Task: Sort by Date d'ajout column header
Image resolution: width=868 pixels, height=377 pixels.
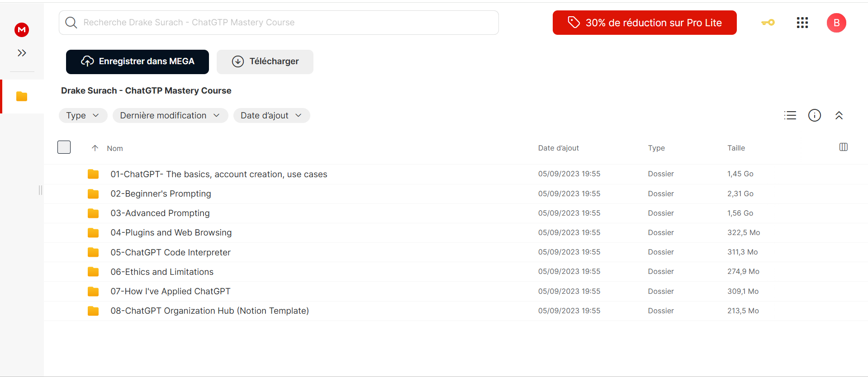Action: [558, 148]
